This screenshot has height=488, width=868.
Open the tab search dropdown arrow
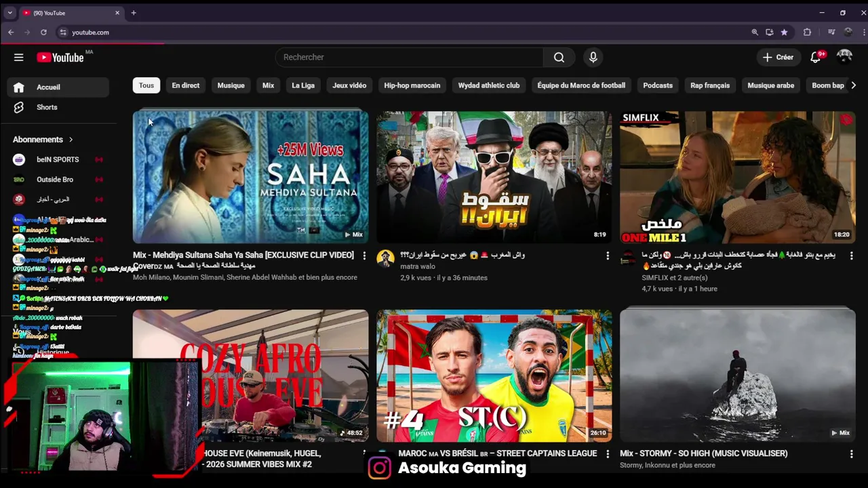(x=9, y=13)
